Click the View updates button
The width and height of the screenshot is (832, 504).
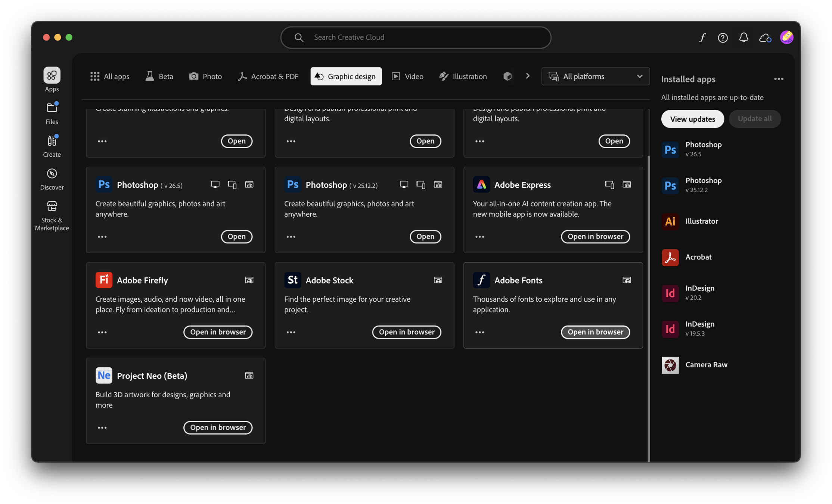692,119
